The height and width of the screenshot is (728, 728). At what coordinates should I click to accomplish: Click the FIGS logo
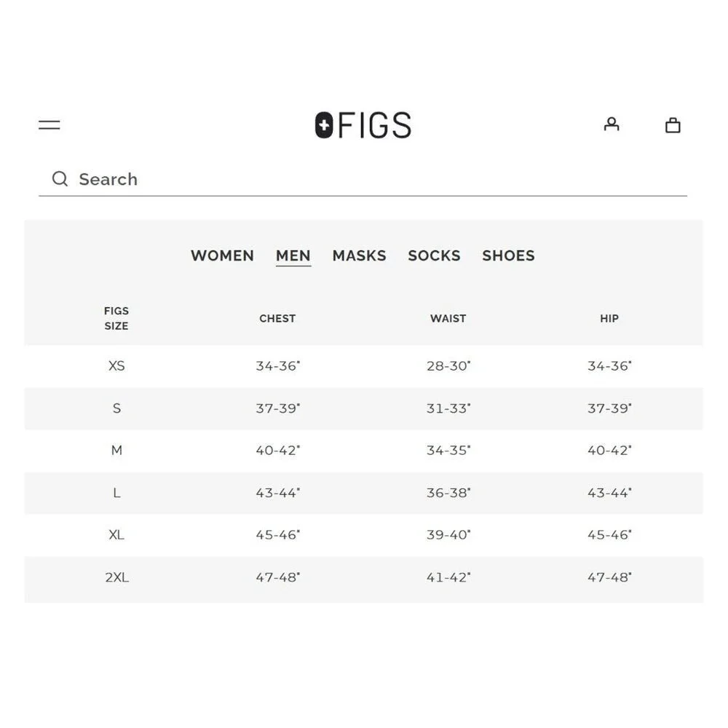click(x=363, y=125)
